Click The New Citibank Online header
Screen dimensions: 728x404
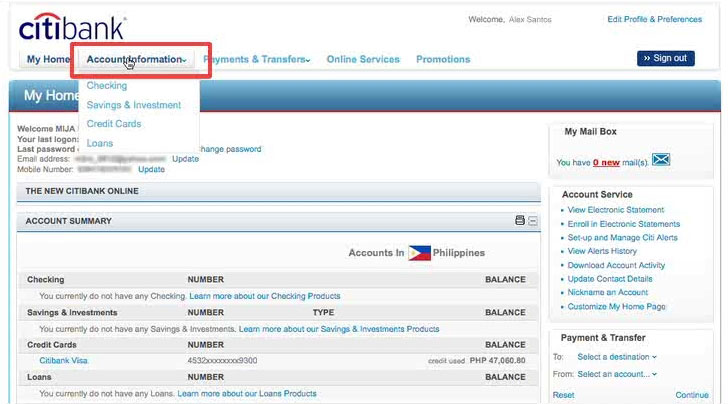[279, 191]
